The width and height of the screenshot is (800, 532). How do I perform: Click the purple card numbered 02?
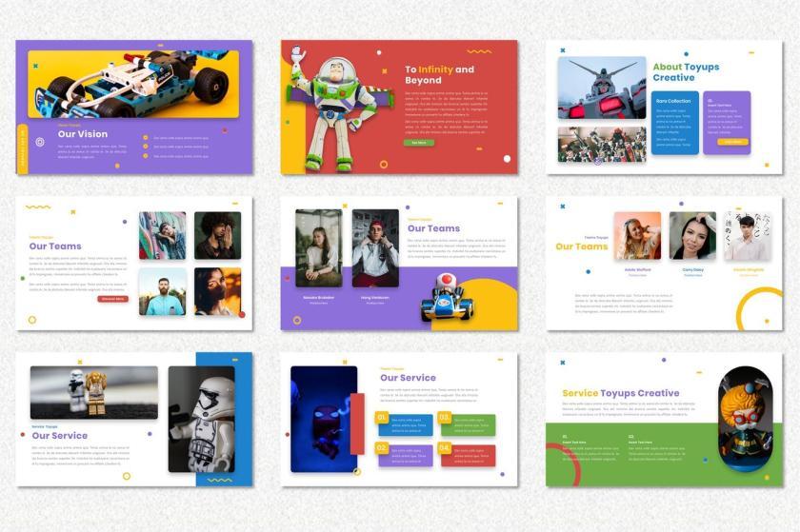point(406,456)
